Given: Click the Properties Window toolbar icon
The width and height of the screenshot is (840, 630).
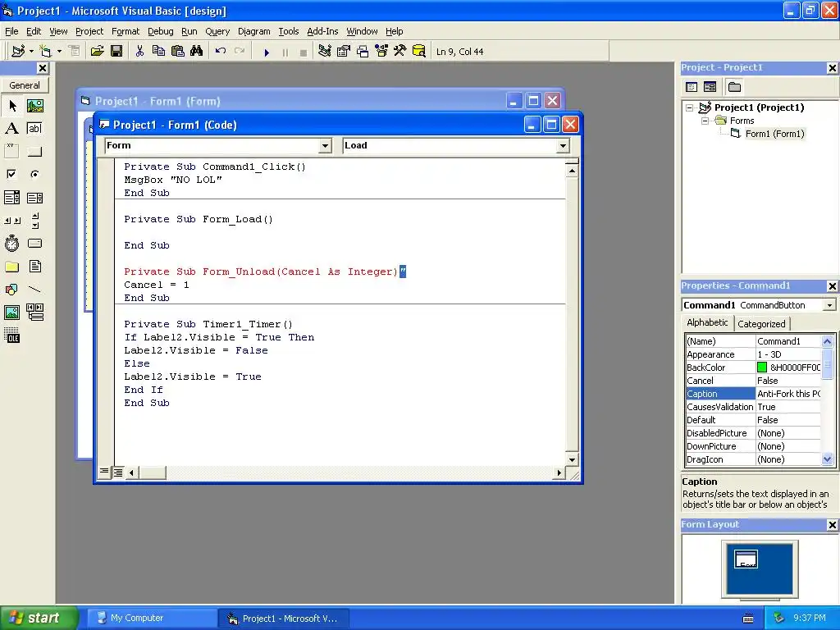Looking at the screenshot, I should [344, 51].
